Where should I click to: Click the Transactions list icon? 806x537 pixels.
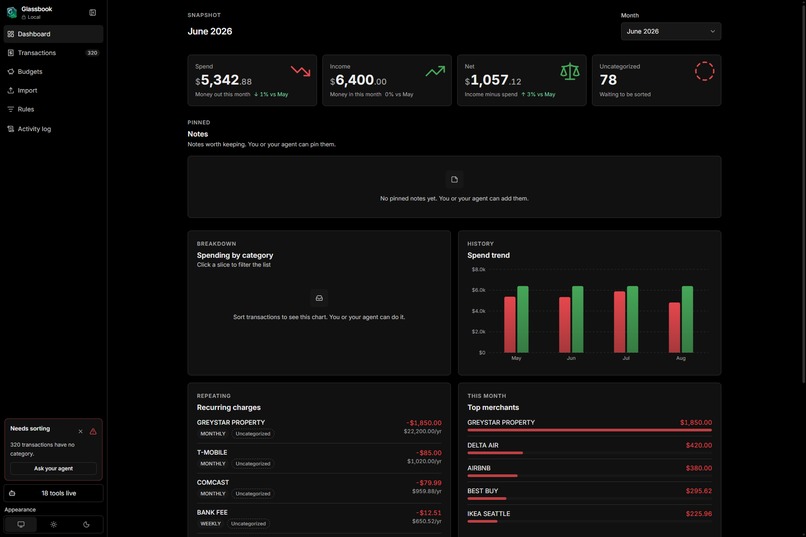(x=11, y=53)
